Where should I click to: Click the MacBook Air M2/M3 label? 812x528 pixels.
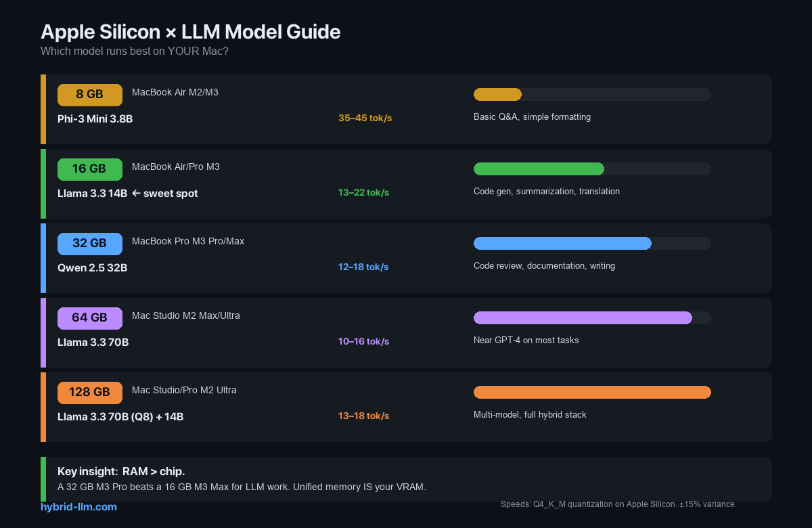click(x=175, y=93)
